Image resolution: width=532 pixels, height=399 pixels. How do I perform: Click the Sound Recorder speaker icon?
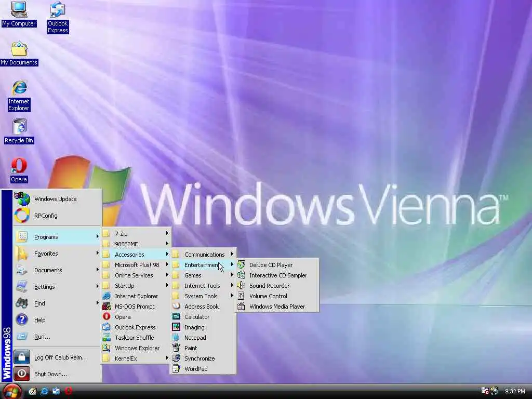pos(241,285)
